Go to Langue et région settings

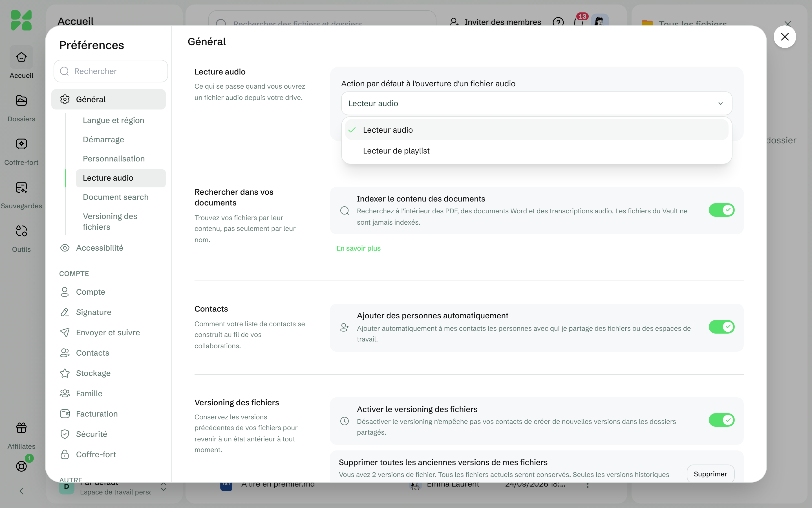point(113,120)
